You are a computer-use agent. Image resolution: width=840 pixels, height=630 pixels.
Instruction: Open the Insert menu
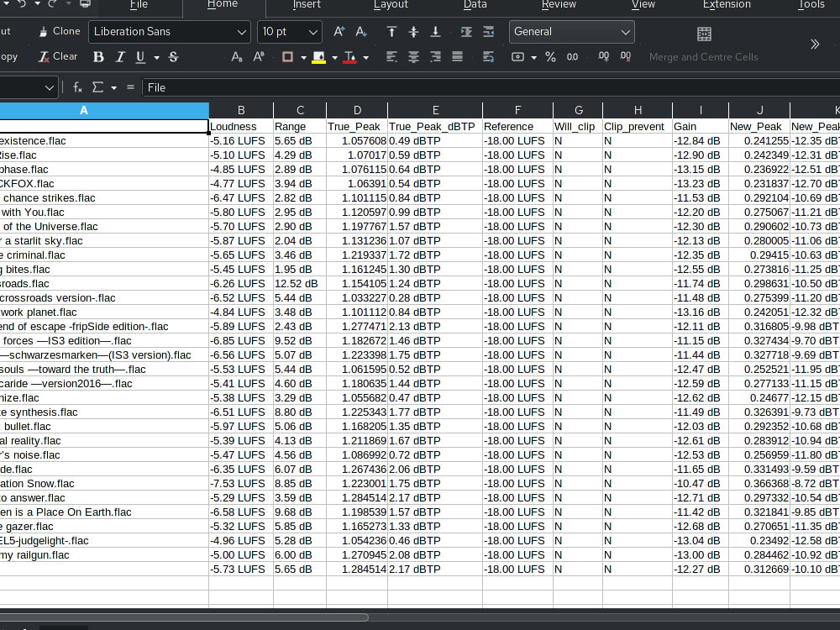307,5
